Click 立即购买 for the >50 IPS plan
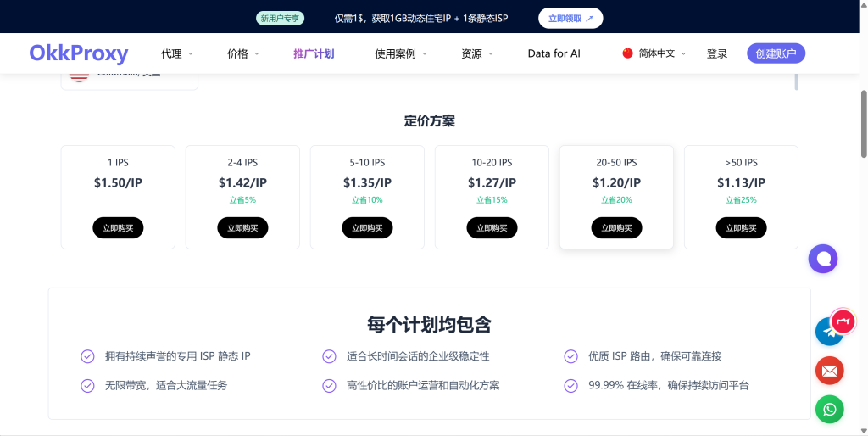The image size is (868, 436). (x=741, y=227)
